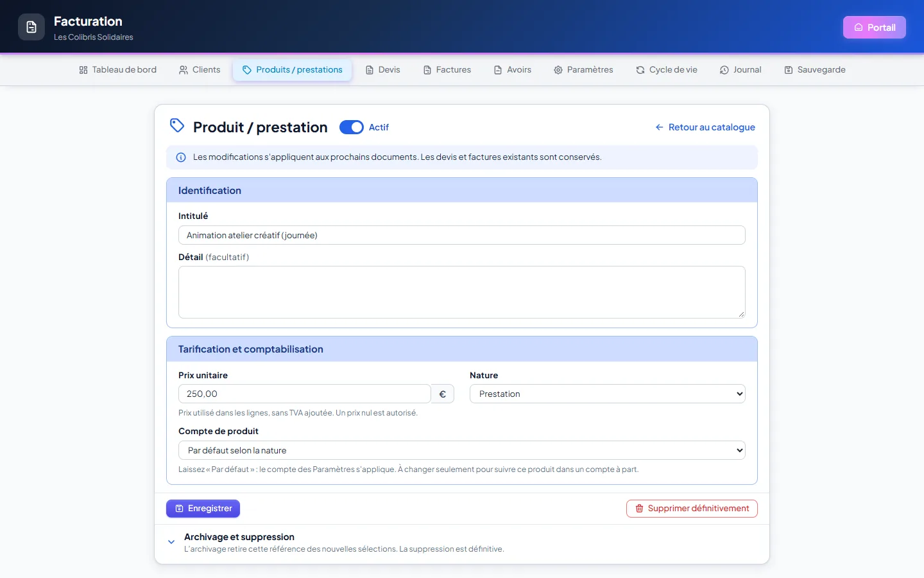Go to the Cycle de vie tab
Screen dimensions: 924x578
[667, 70]
